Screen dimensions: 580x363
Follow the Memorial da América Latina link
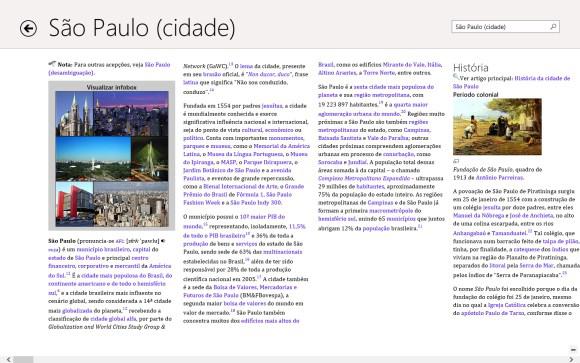pos(246,150)
